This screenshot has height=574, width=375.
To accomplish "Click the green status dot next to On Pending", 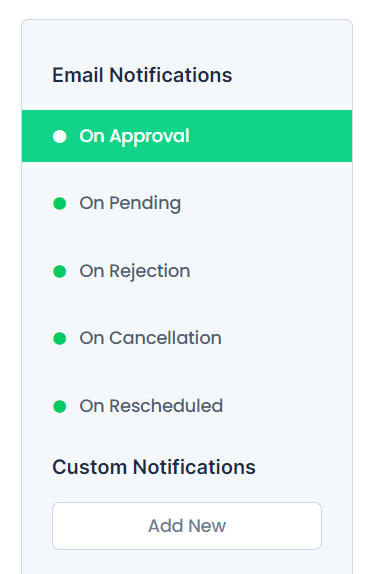I will tap(60, 203).
